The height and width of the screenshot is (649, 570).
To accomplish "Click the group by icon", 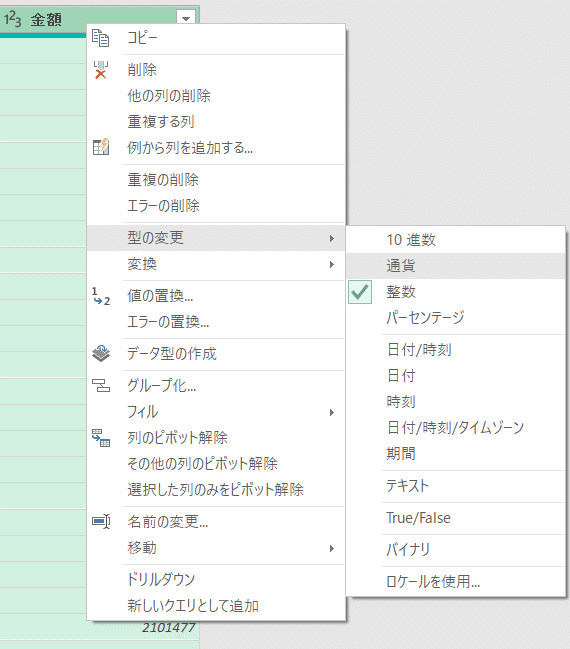I will (101, 385).
